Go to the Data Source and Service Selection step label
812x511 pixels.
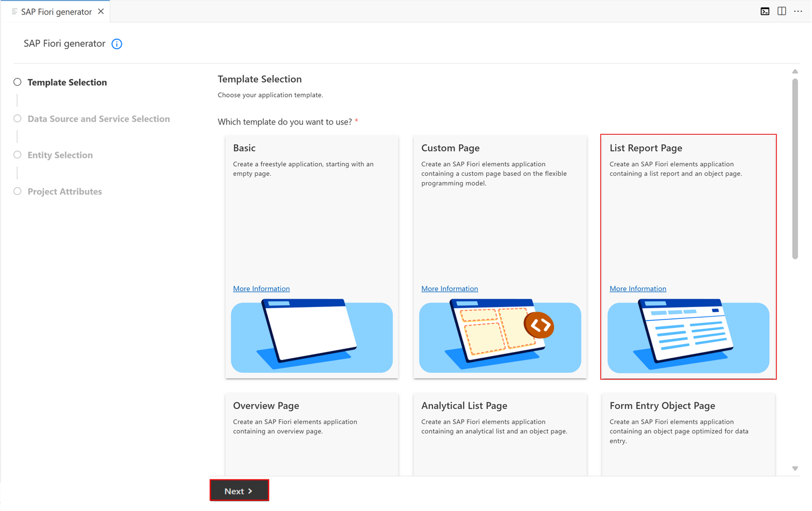click(x=99, y=119)
